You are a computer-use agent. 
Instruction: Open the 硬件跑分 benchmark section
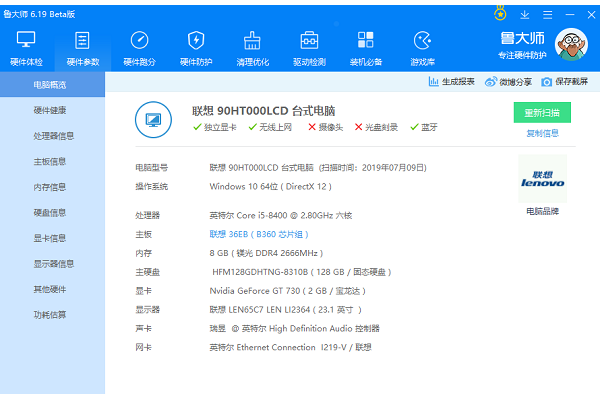point(139,49)
